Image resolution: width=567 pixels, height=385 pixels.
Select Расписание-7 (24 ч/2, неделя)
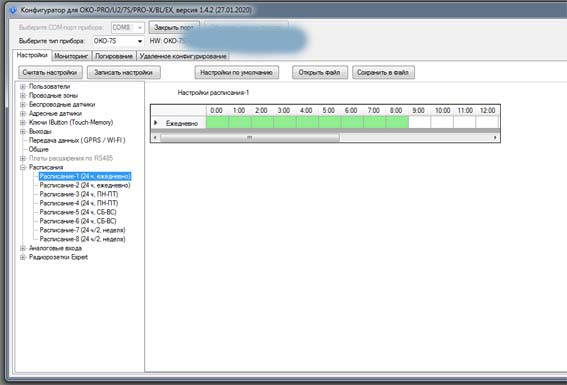82,230
